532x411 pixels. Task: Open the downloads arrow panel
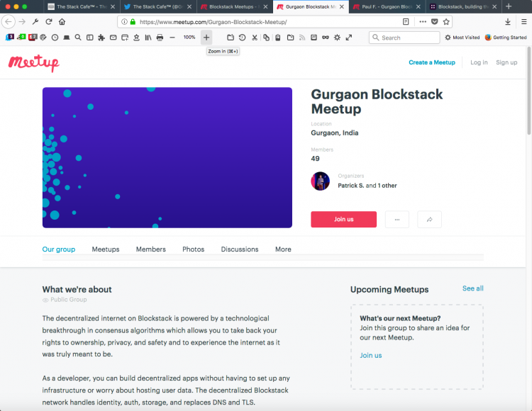(x=508, y=22)
